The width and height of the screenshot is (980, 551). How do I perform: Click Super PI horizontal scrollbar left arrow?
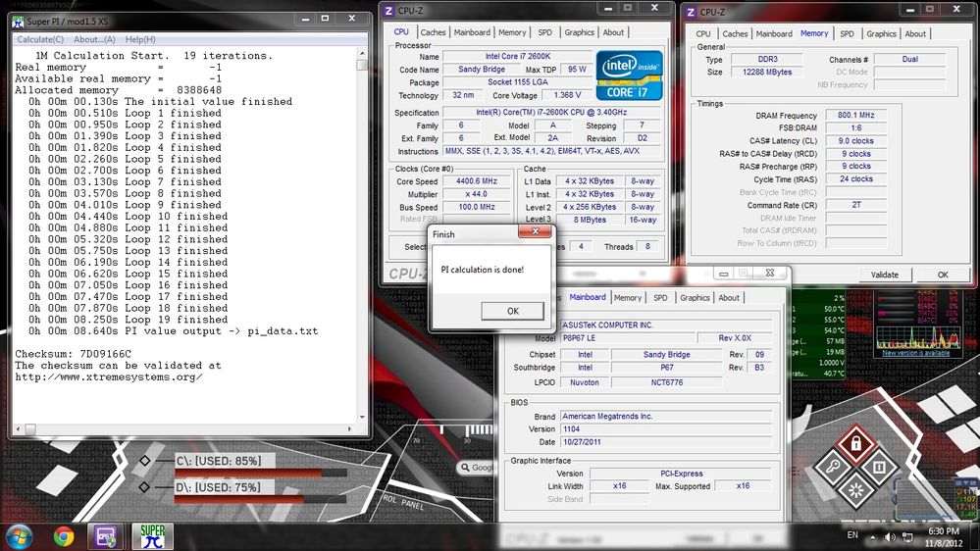pyautogui.click(x=18, y=429)
